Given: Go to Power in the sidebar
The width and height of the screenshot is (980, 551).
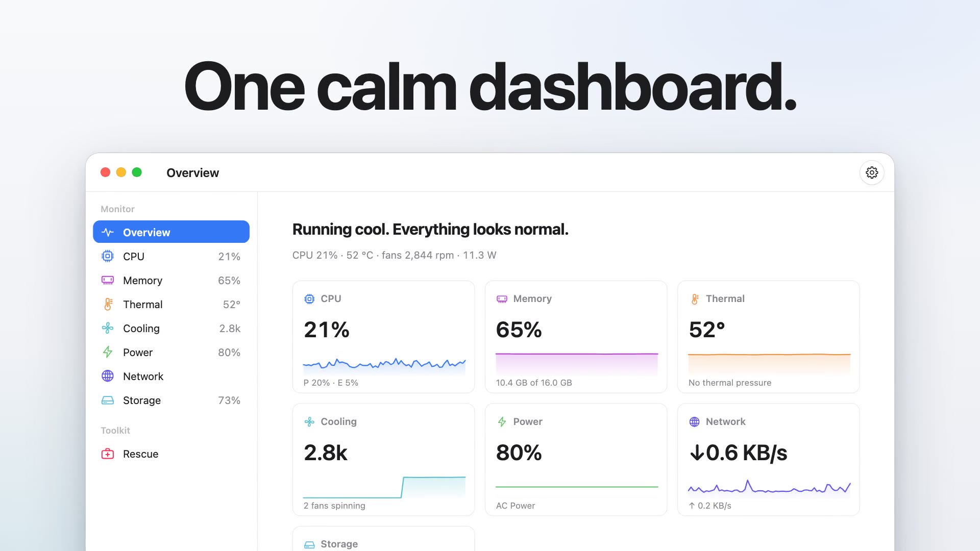Looking at the screenshot, I should 171,352.
